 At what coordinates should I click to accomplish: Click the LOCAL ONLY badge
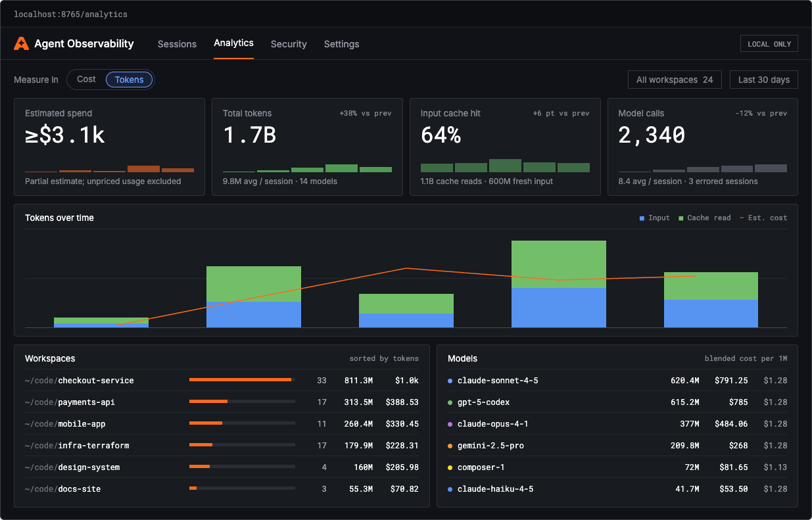coord(769,44)
